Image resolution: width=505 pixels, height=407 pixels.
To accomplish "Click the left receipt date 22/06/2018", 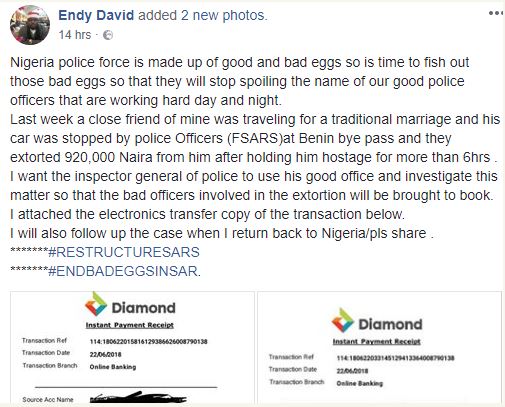I will tap(105, 354).
